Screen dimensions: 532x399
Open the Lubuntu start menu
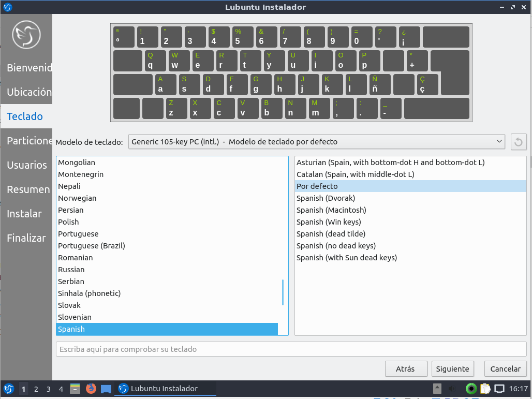pyautogui.click(x=9, y=389)
